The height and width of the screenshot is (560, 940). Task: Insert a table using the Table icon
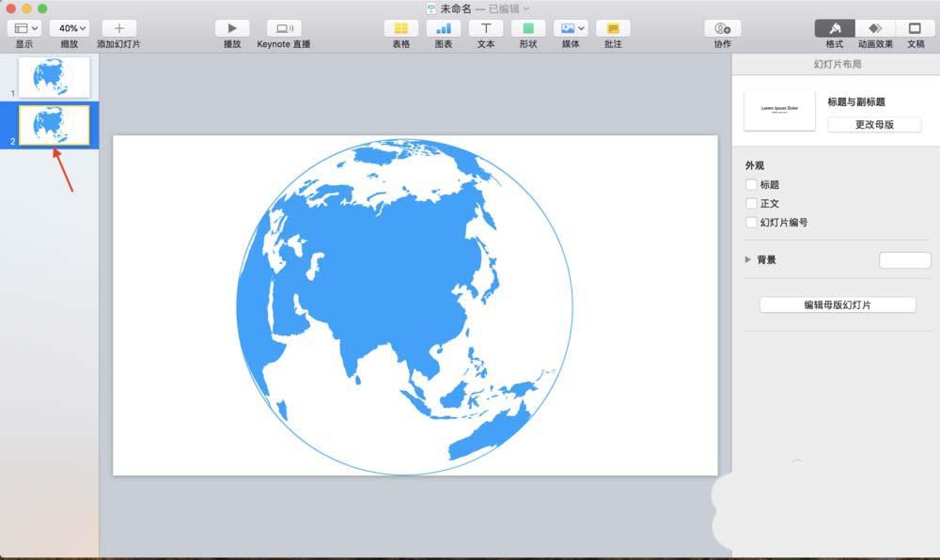tap(400, 31)
